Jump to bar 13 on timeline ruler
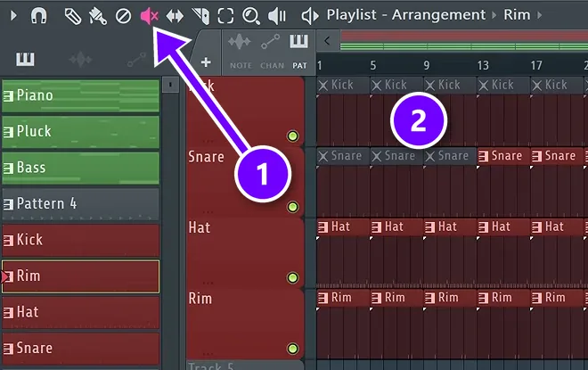This screenshot has width=588, height=370. (x=483, y=66)
